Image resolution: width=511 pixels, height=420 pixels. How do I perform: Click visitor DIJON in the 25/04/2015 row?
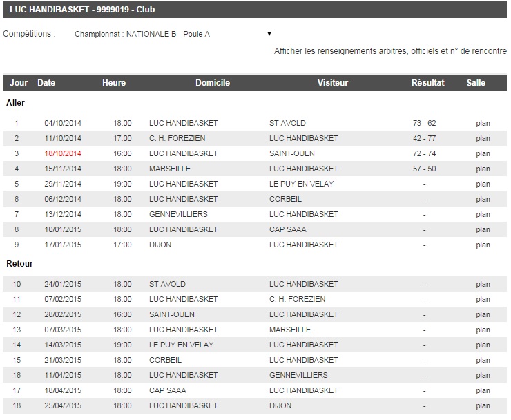[280, 406]
